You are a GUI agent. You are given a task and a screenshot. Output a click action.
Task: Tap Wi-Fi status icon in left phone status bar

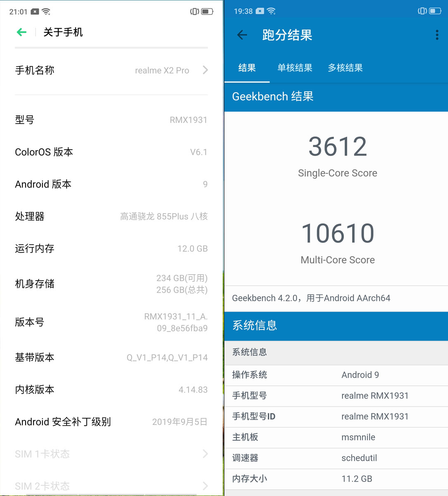point(46,12)
